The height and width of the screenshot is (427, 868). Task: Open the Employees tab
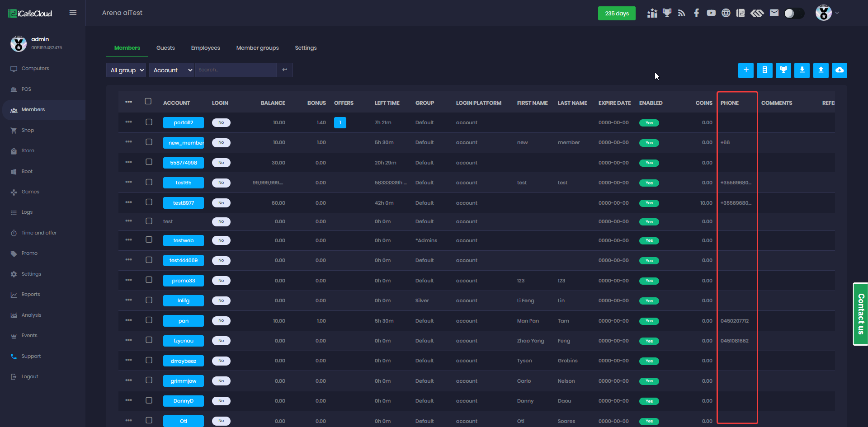tap(205, 48)
